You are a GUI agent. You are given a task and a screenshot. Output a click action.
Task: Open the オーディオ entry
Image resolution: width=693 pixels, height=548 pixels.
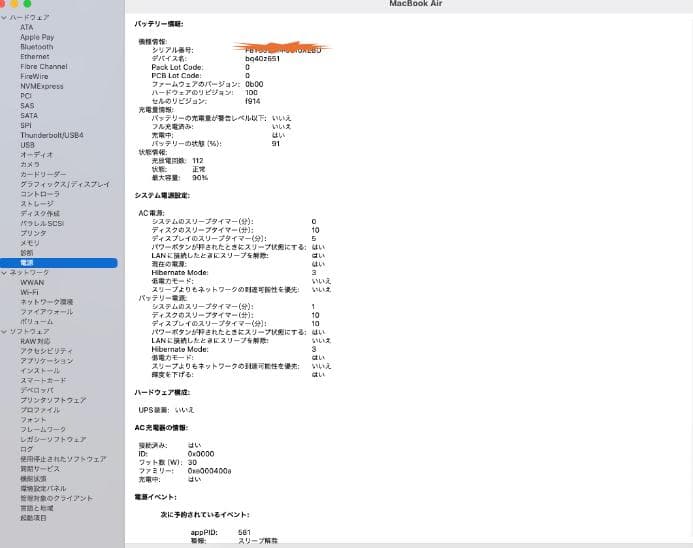pyautogui.click(x=36, y=155)
